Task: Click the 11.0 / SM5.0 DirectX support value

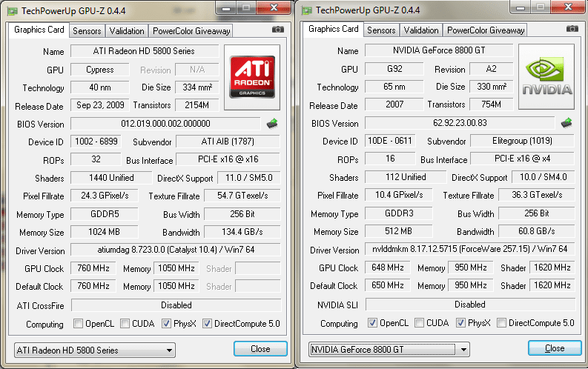Action: 249,178
